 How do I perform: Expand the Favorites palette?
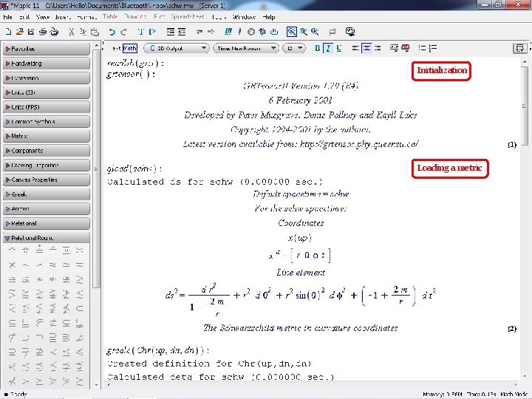[47, 49]
